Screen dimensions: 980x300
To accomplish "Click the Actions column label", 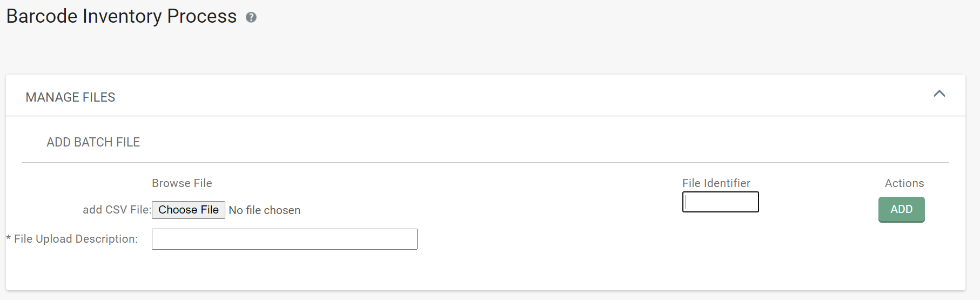I will click(904, 183).
